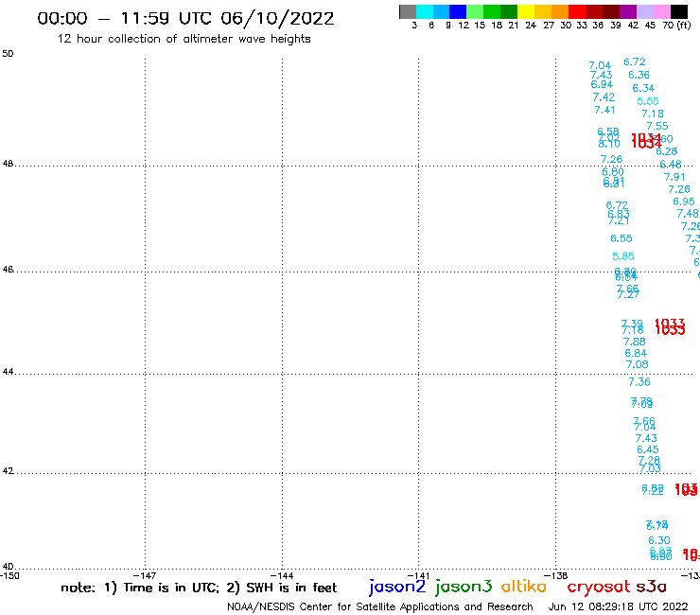The height and width of the screenshot is (615, 700).
Task: Click the longitude label -147
Action: [145, 575]
